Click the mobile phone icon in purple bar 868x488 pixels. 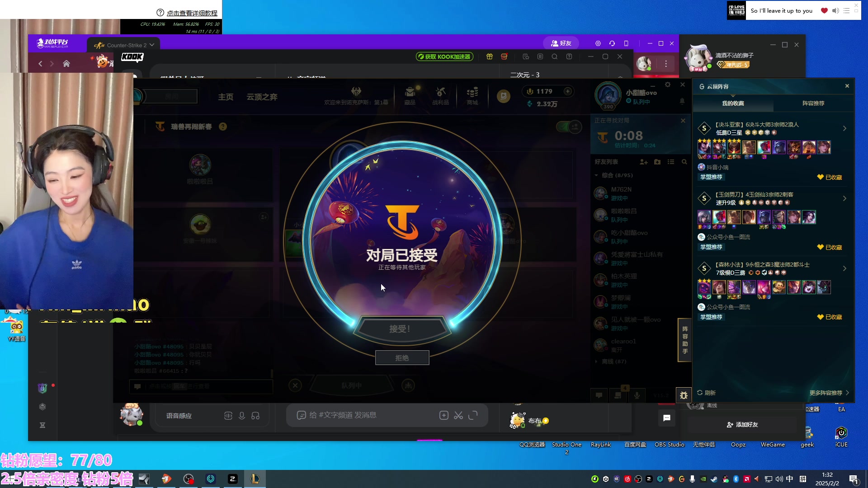coord(626,43)
